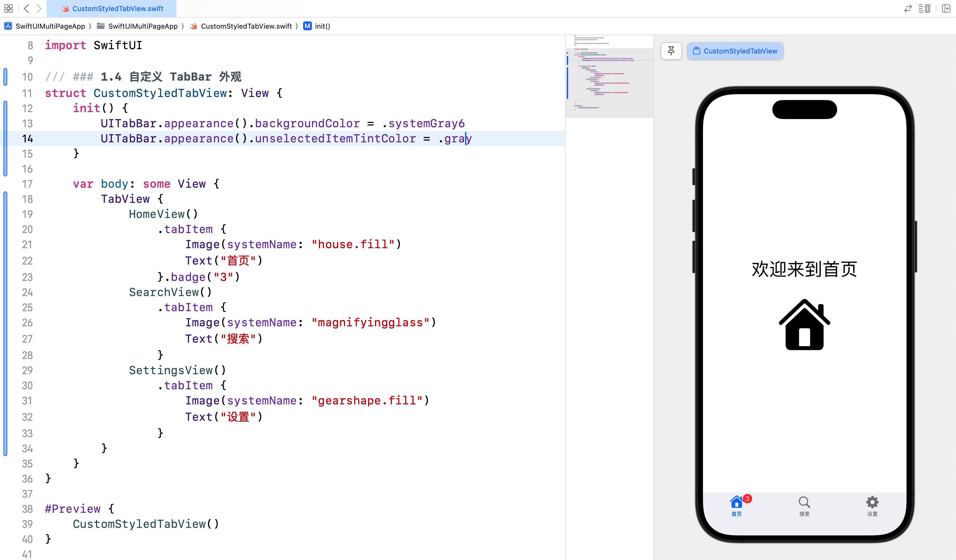Select the CustomStyledTabView preview button

coord(735,51)
